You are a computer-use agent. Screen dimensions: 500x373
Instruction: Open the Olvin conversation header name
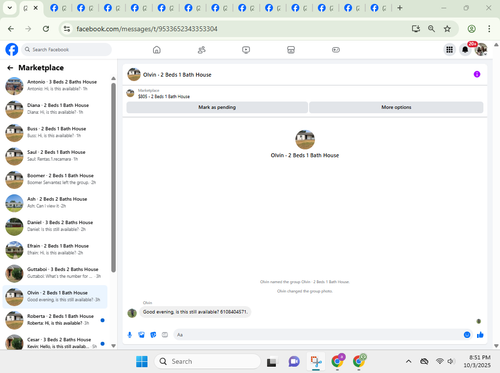tap(177, 75)
